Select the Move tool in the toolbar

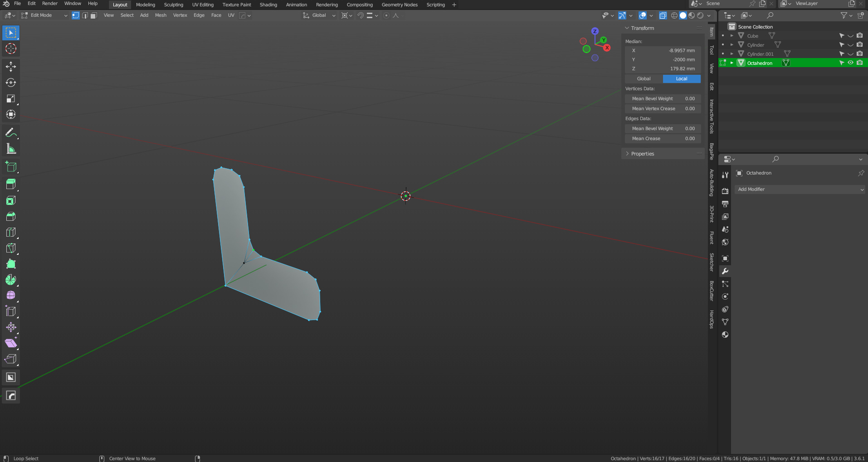(11, 67)
